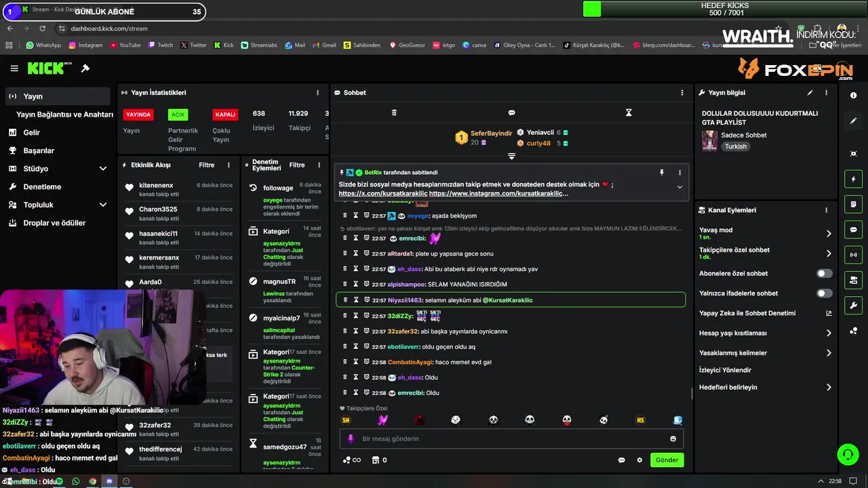Open the Filtre dropdown in Etkinlik Akışı
The width and height of the screenshot is (868, 488).
tap(206, 165)
